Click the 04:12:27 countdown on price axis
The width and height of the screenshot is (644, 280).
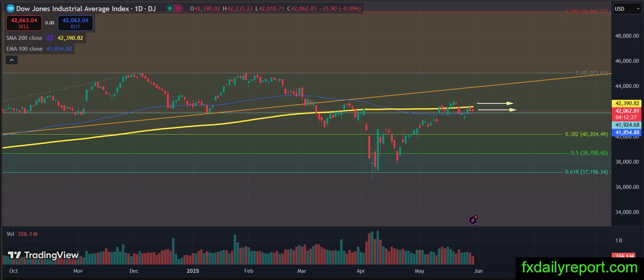[626, 117]
